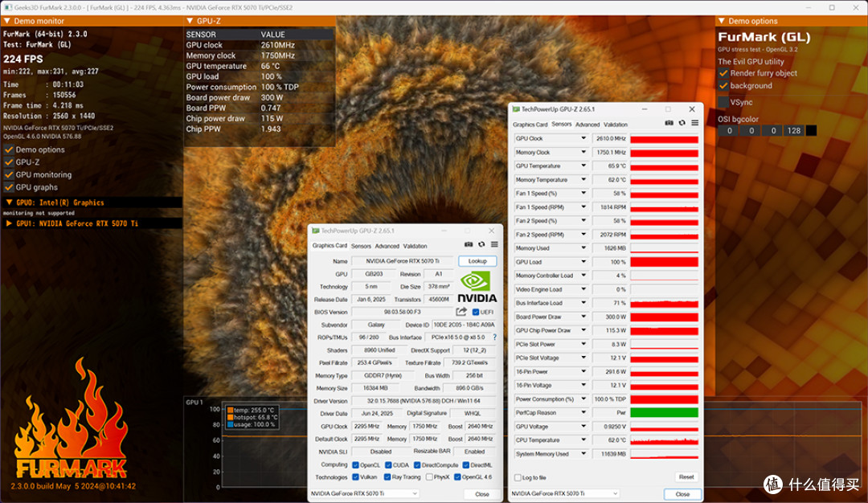The width and height of the screenshot is (868, 503).
Task: Toggle the GPU-Z checkbox in Demo monitor
Action: coord(9,162)
